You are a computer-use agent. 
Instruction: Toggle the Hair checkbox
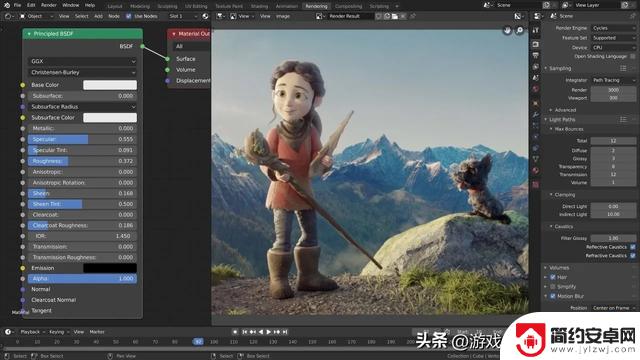click(553, 277)
